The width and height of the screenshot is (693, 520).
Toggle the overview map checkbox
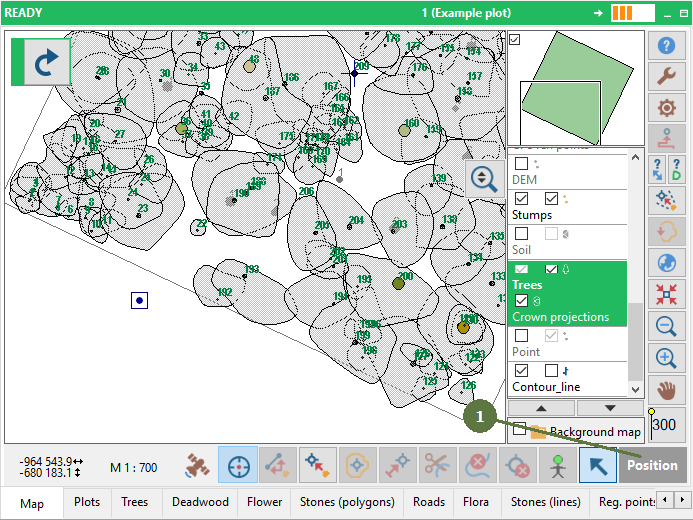pos(514,39)
